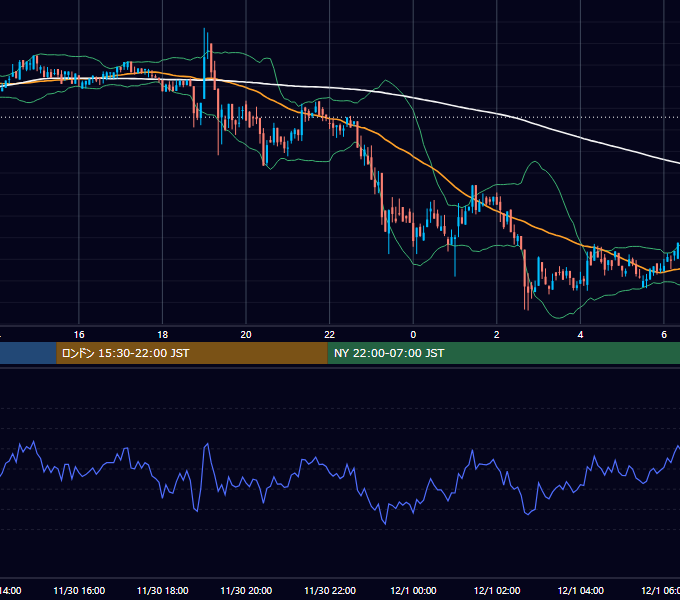Click hour label 16 on chart axis
Image resolution: width=680 pixels, height=600 pixels.
tap(79, 335)
